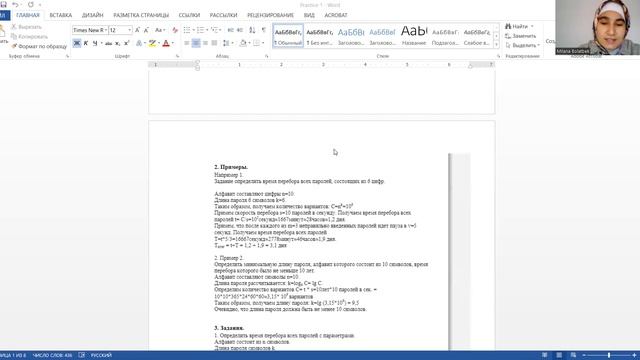The width and height of the screenshot is (640, 360).
Task: Open the Вид (View) tab
Action: coord(309,16)
